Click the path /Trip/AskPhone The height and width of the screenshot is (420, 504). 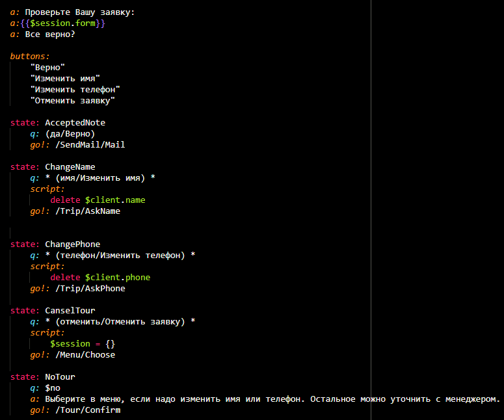90,289
